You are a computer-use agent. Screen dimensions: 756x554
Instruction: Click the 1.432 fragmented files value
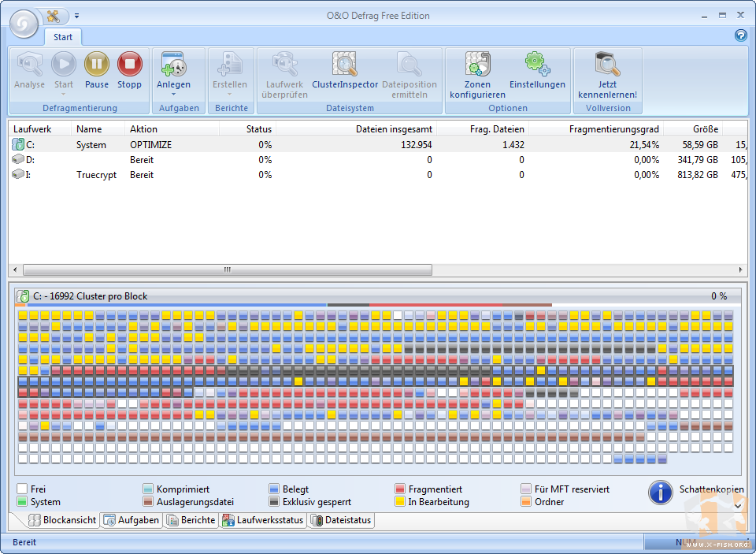tap(513, 145)
